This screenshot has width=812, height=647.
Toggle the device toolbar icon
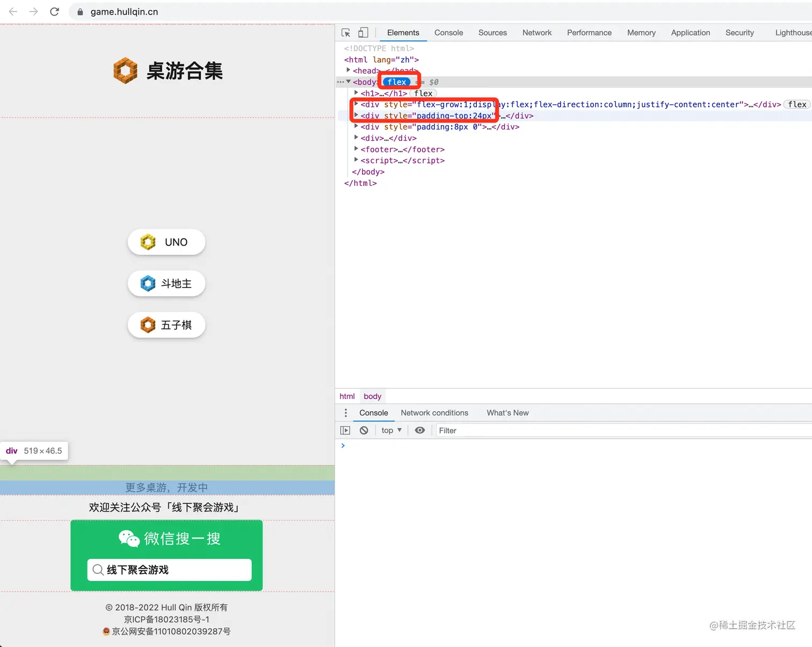(x=364, y=33)
